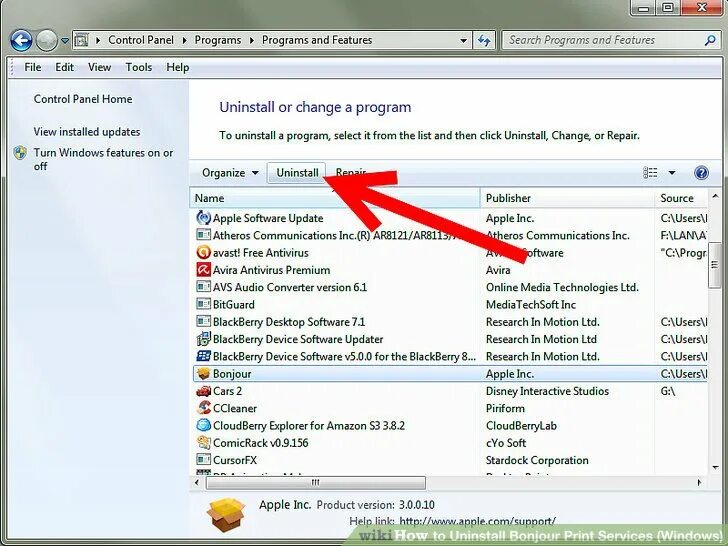This screenshot has width=728, height=546.
Task: Click the Windows features shield icon
Action: click(20, 153)
